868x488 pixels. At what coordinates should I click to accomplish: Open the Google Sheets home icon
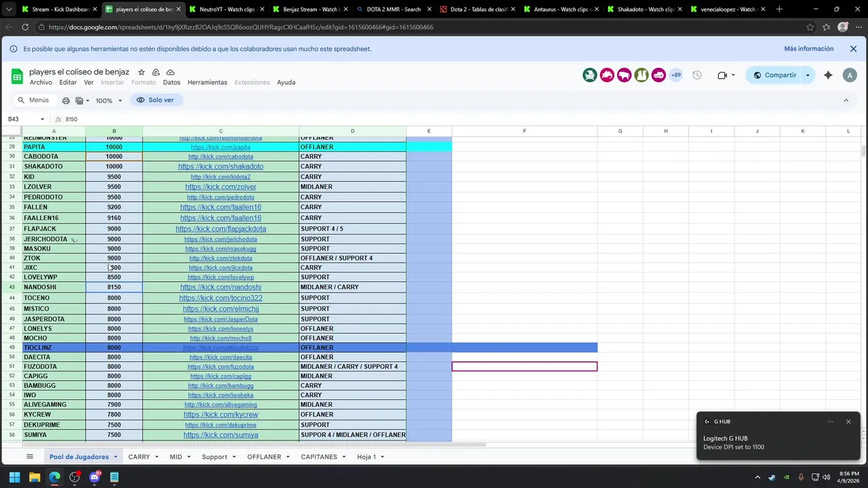tap(17, 77)
